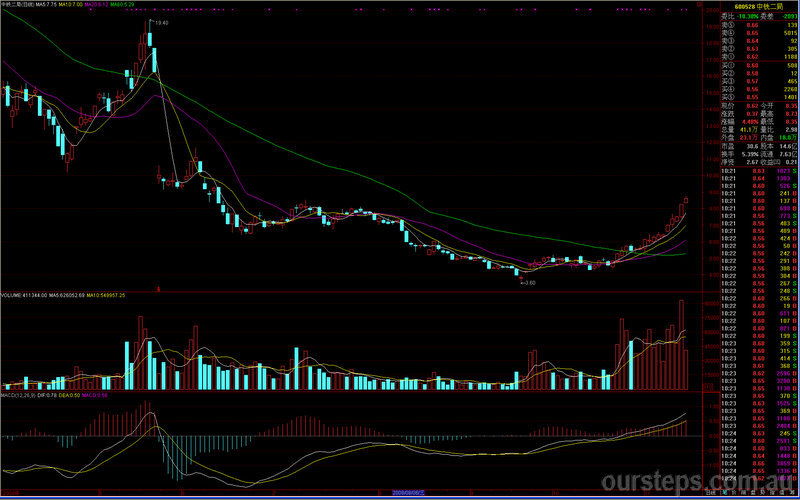
Task: Click the volume panel MA10 549957.25 label
Action: pos(106,295)
